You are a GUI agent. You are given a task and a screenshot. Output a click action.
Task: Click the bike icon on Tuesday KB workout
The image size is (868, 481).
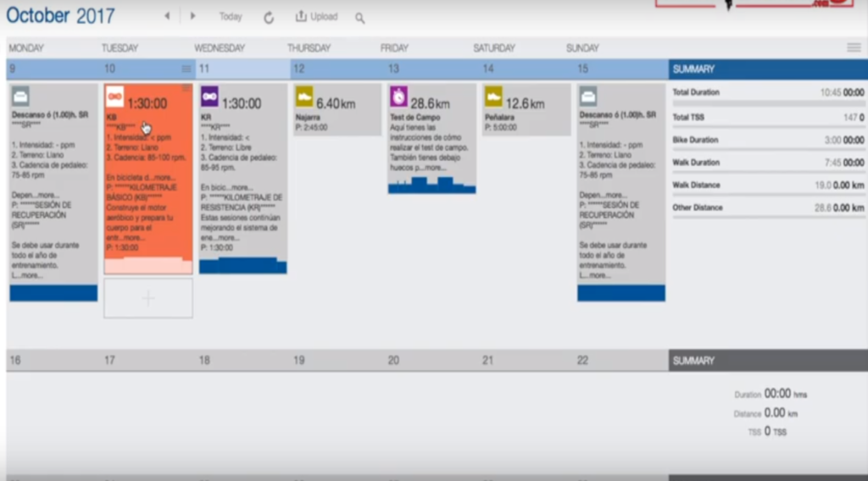tap(114, 97)
